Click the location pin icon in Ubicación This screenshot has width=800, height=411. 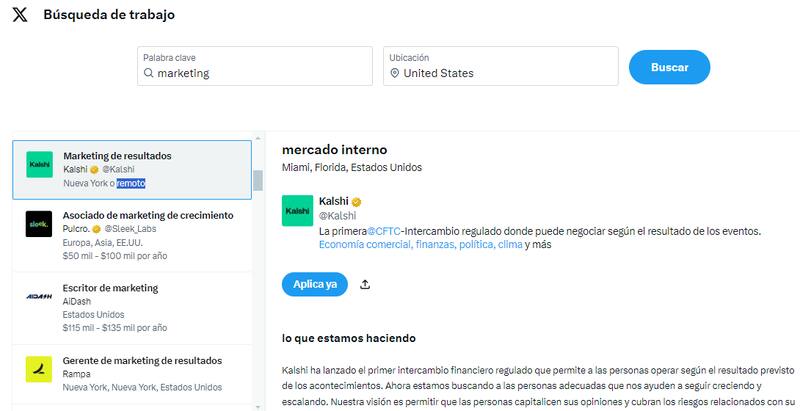(395, 73)
